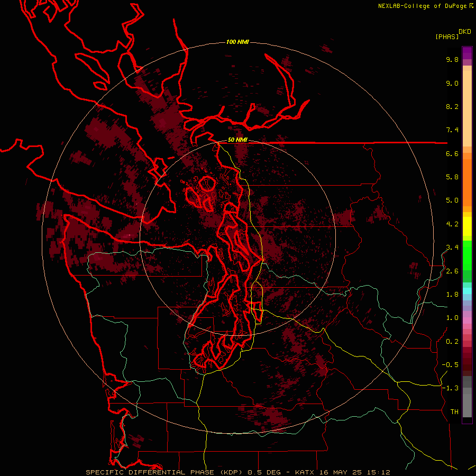Click the 7.4 value on color scale
The image size is (476, 476).
(x=452, y=130)
